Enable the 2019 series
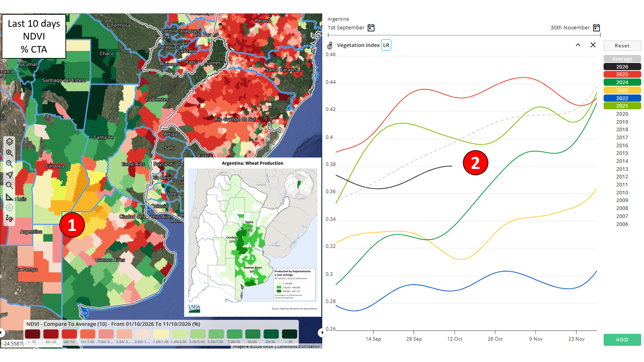 coord(622,122)
